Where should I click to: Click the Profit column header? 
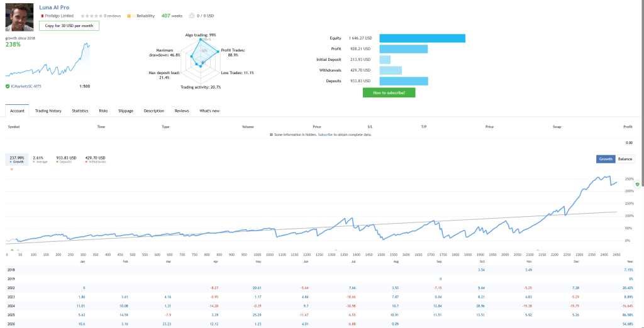click(628, 127)
